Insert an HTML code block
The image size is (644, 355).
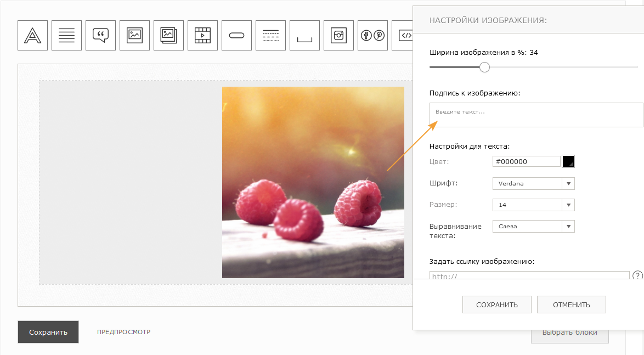[x=403, y=35]
